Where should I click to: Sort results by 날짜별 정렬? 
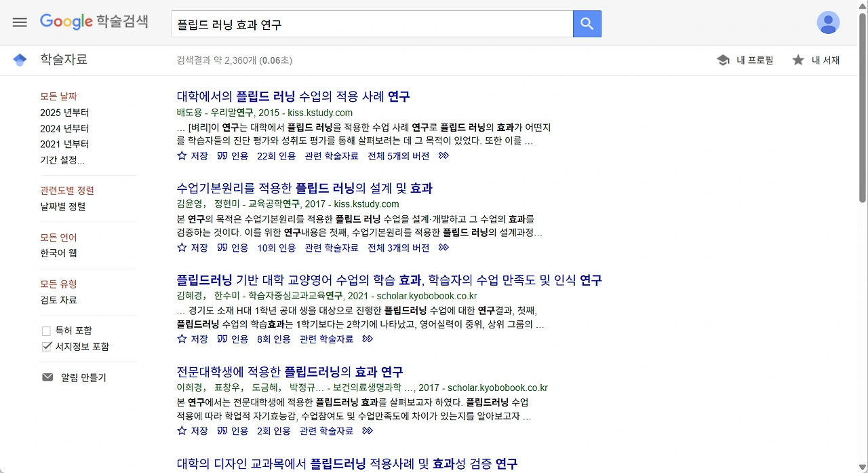62,206
